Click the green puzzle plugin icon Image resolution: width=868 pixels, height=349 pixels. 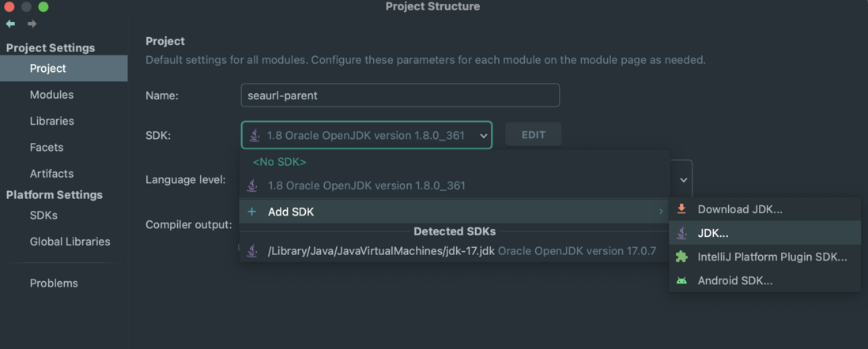pos(682,257)
